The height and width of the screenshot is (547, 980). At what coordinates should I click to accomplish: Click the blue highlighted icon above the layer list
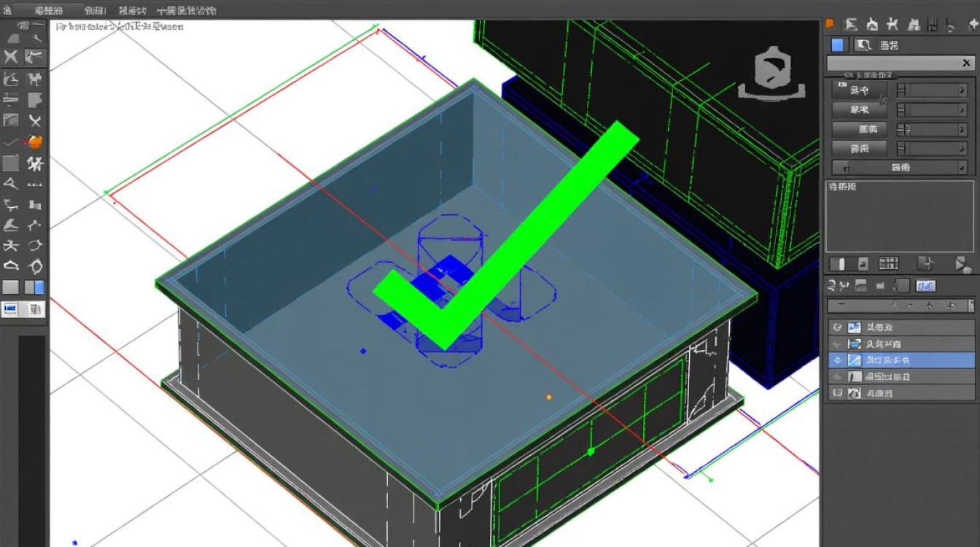pos(925,286)
